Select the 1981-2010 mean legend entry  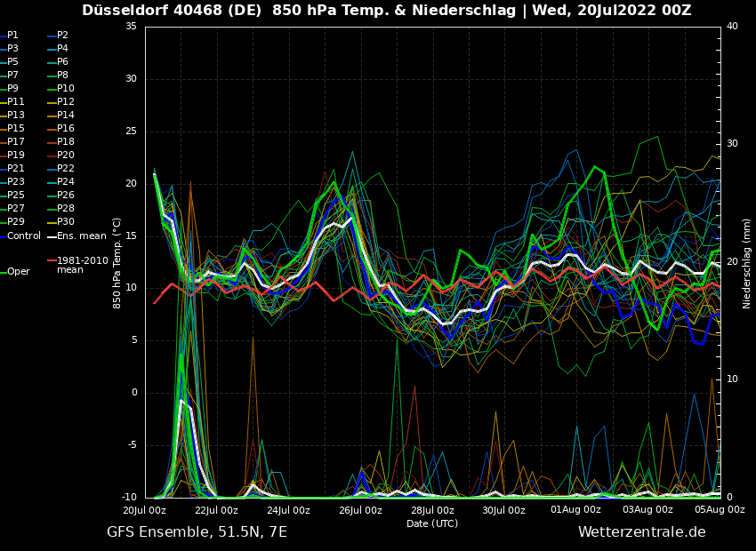pyautogui.click(x=82, y=265)
